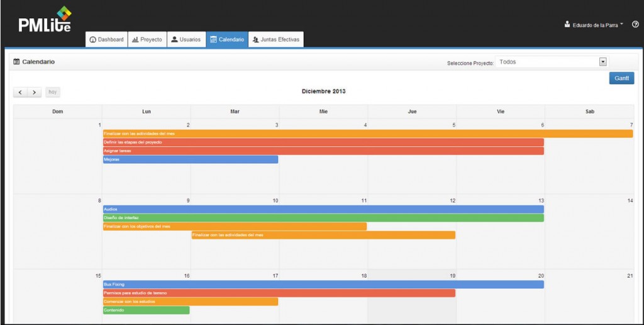644x325 pixels.
Task: Select the Contenido event bar
Action: tap(146, 311)
